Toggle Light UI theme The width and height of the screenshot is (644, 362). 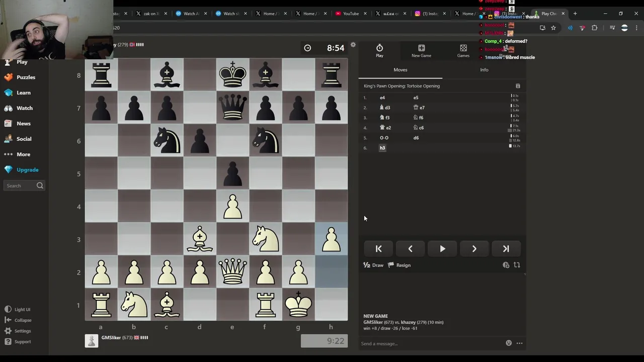pyautogui.click(x=18, y=310)
